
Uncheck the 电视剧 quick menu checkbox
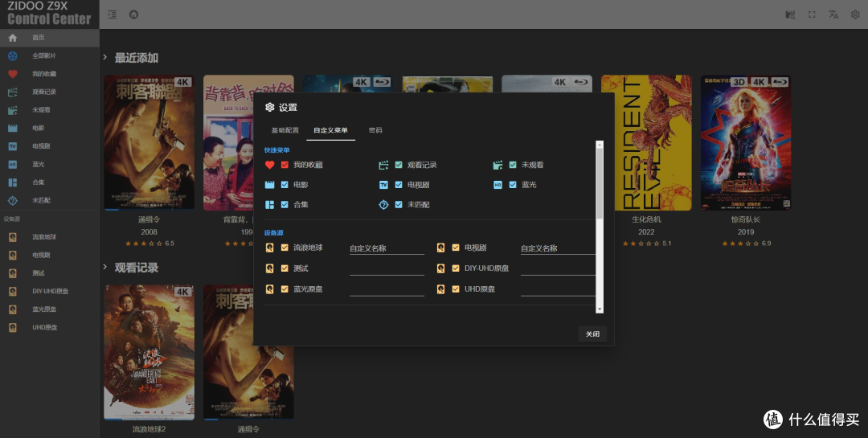(399, 185)
